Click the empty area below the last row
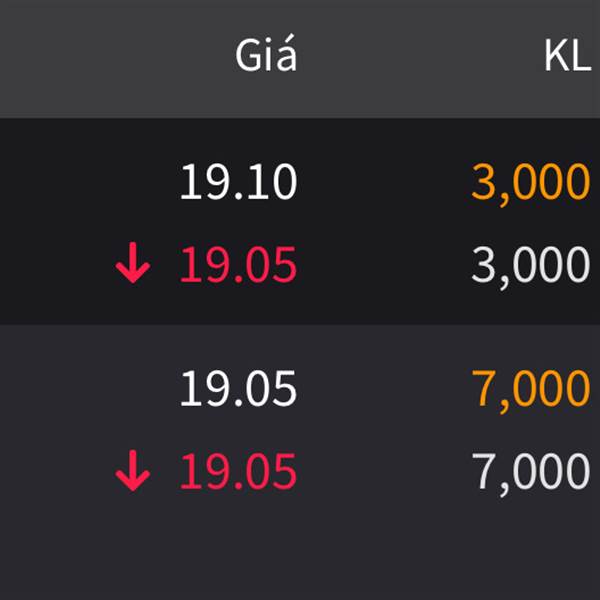Screen dimensions: 600x600 click(x=300, y=551)
